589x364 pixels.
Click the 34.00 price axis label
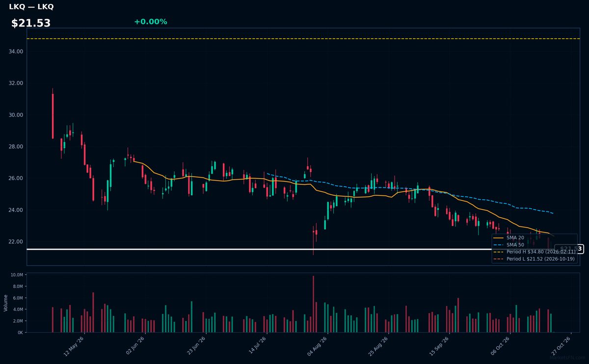click(x=16, y=52)
